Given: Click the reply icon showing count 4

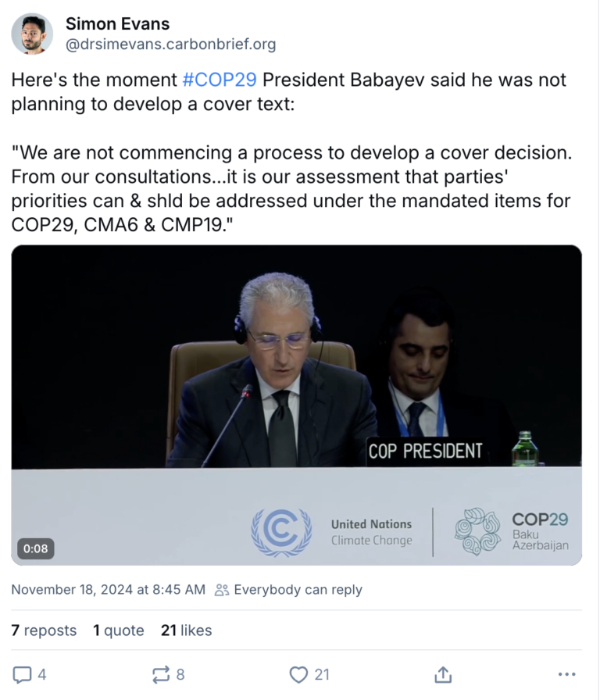Looking at the screenshot, I should (23, 673).
